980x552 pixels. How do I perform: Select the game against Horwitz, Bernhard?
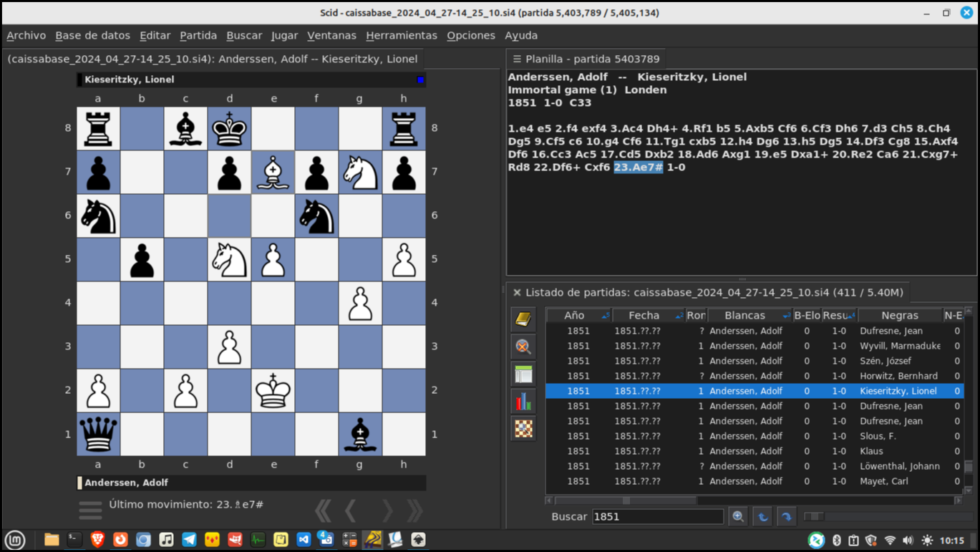755,376
